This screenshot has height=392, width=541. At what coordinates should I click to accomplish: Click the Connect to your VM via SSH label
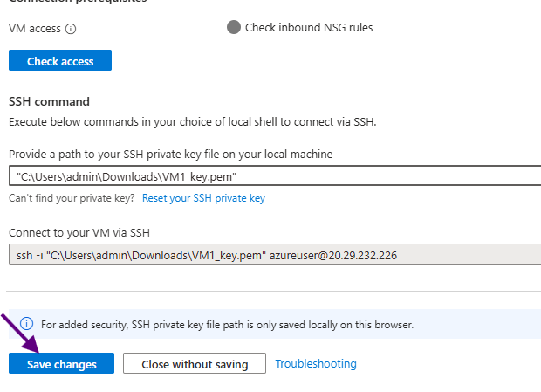tap(79, 233)
